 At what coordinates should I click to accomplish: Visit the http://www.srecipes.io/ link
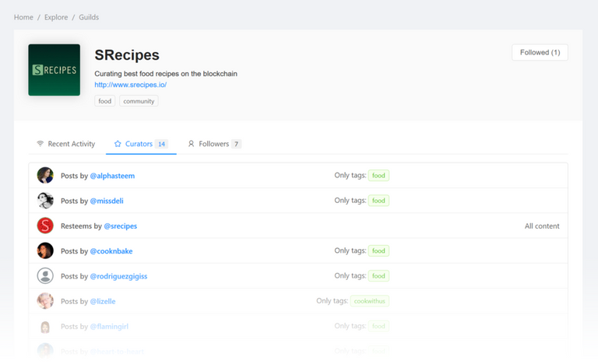[131, 85]
